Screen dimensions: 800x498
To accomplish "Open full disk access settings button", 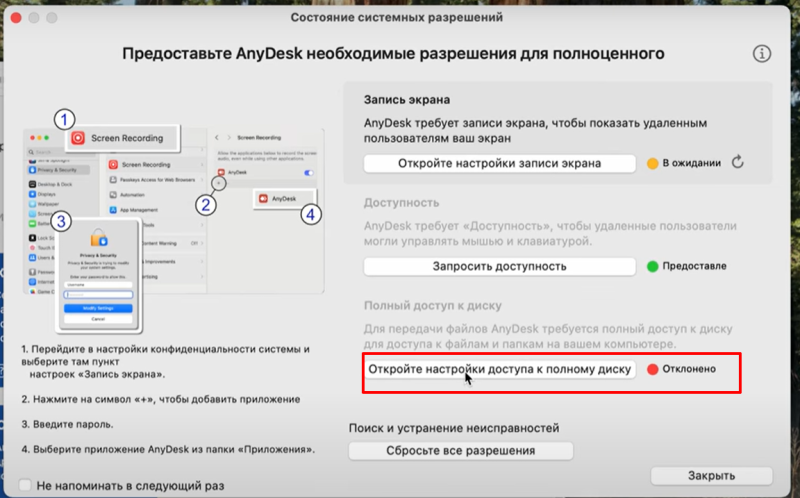I will pos(498,369).
